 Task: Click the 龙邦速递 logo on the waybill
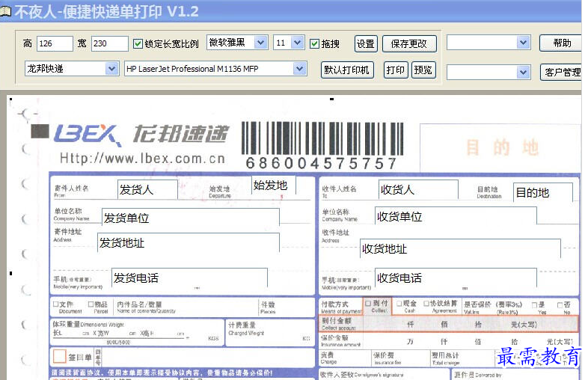coord(181,135)
